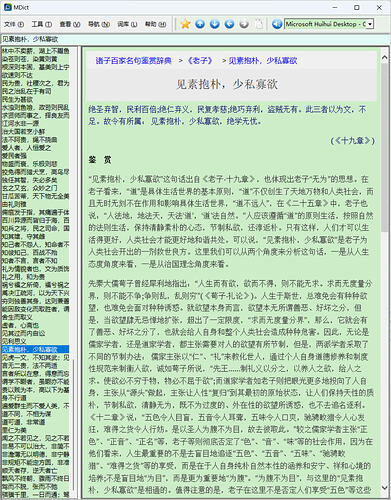Click the grayed-out forward navigation arrow

click(244, 24)
